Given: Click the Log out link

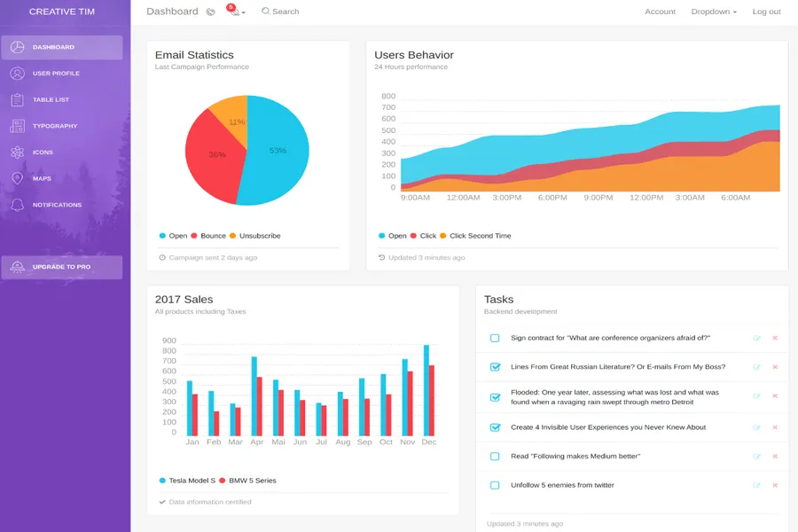Looking at the screenshot, I should click(x=766, y=12).
